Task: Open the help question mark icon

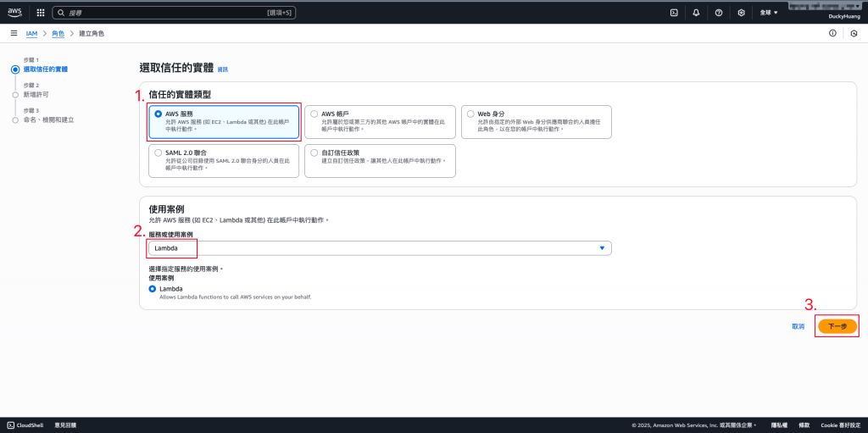Action: [x=719, y=12]
